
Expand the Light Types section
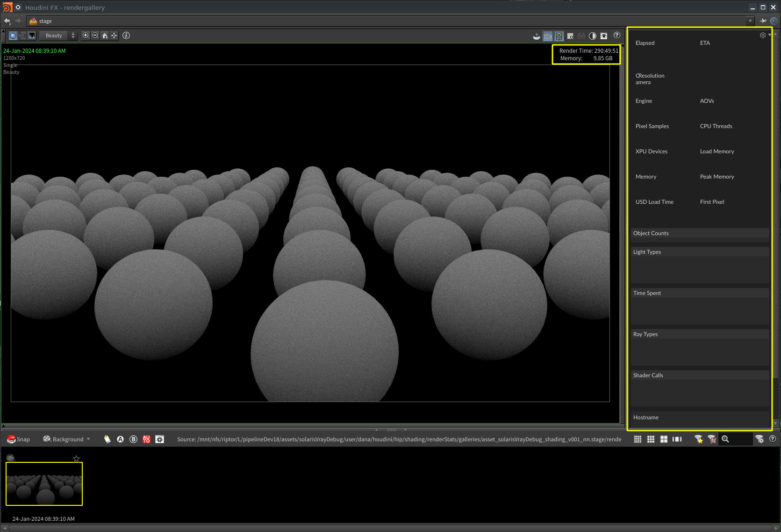coord(700,252)
